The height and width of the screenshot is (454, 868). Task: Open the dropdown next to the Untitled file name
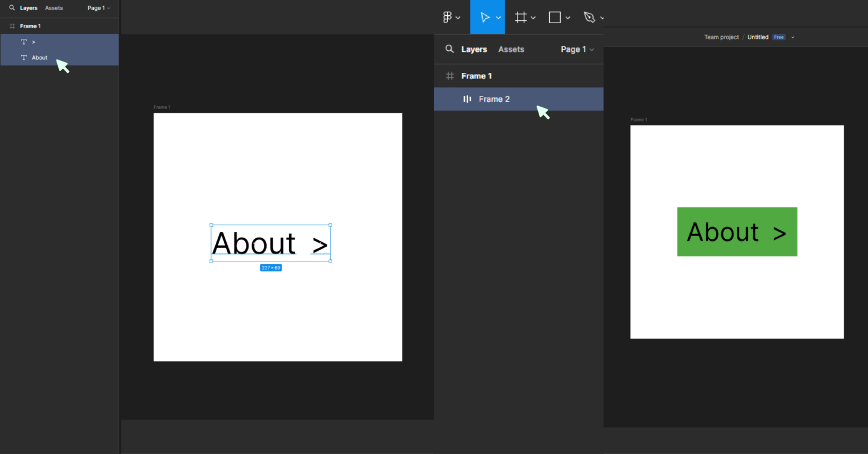tap(793, 37)
